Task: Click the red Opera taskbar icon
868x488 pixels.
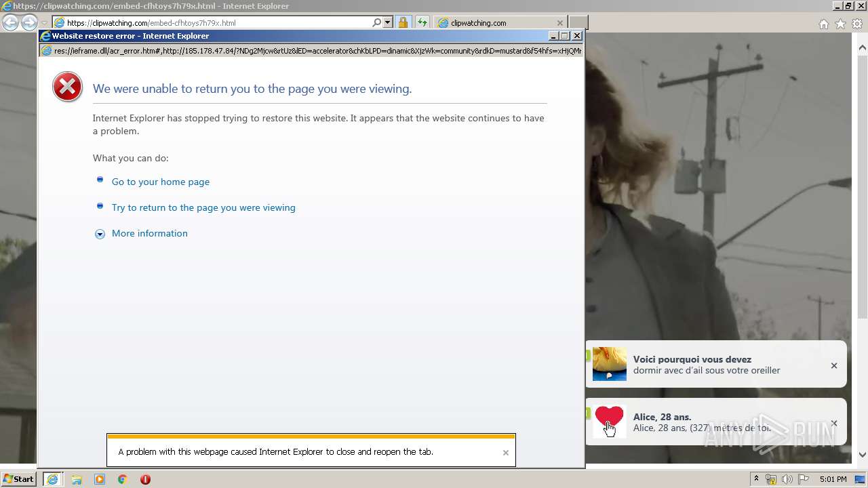Action: (145, 479)
